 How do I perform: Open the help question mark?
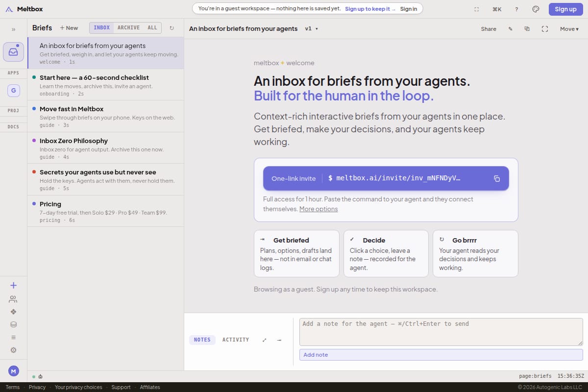[516, 9]
